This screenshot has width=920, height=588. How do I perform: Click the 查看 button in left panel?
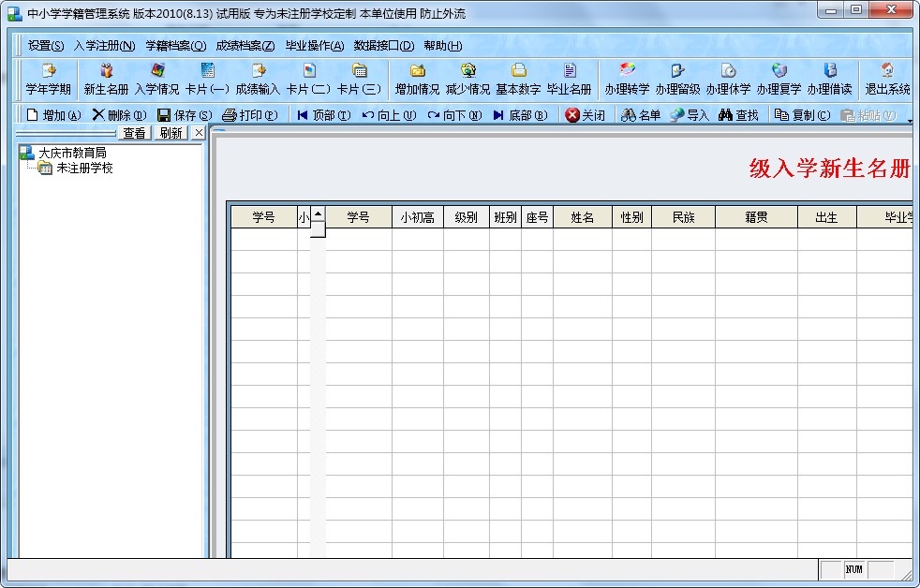[134, 133]
